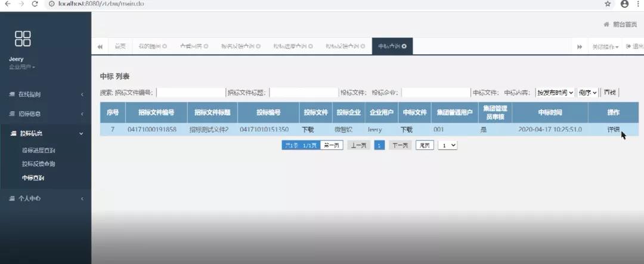Click the grid logo icon in sidebar
Screen dimensions: 644x264
coord(23,39)
